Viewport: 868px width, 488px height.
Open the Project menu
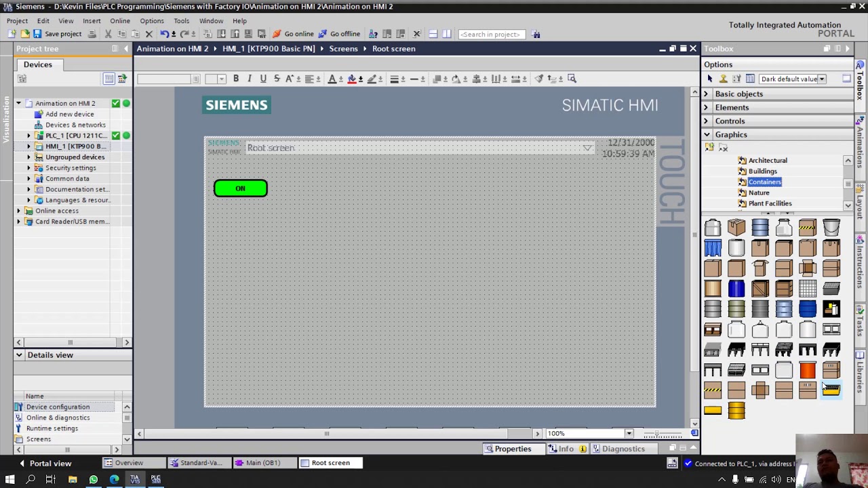coord(18,21)
